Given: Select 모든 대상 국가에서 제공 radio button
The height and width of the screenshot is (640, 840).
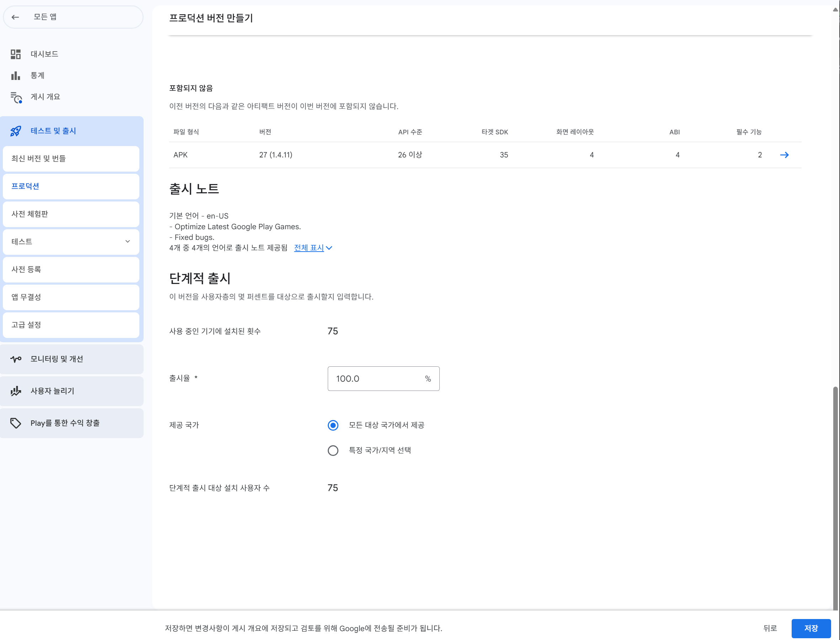Looking at the screenshot, I should coord(333,425).
